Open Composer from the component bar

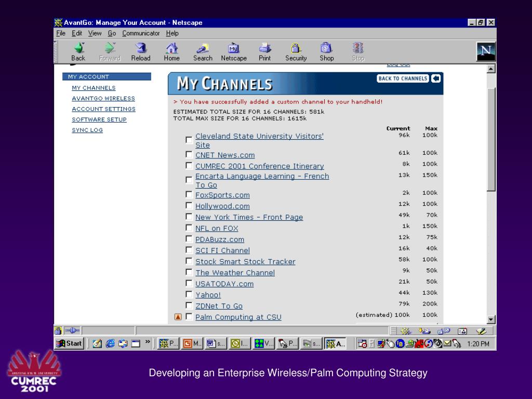click(481, 331)
